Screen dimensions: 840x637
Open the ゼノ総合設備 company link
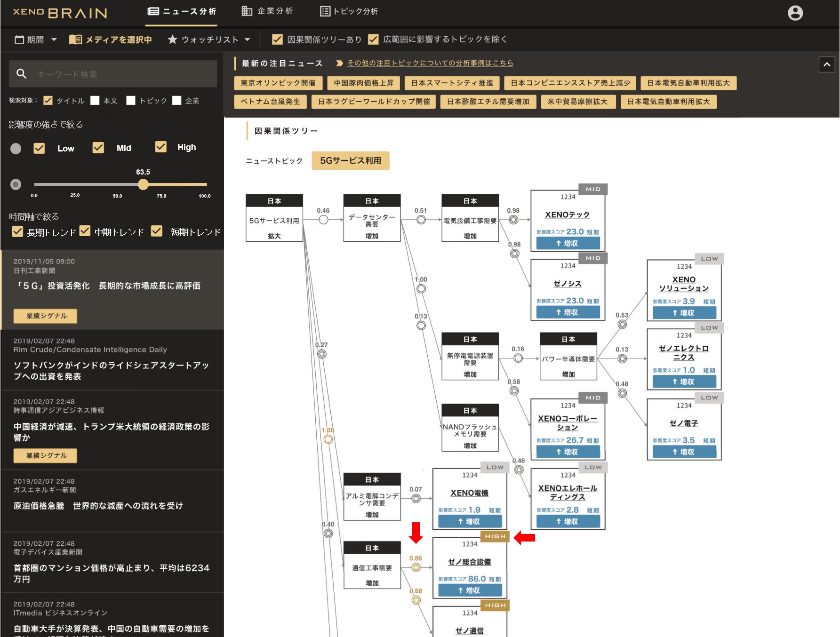pyautogui.click(x=469, y=562)
